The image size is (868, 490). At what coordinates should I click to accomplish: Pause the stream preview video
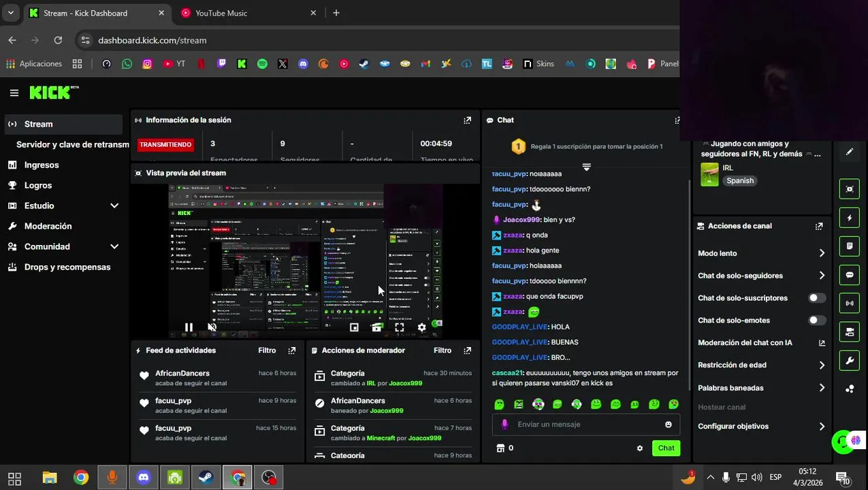(x=189, y=327)
